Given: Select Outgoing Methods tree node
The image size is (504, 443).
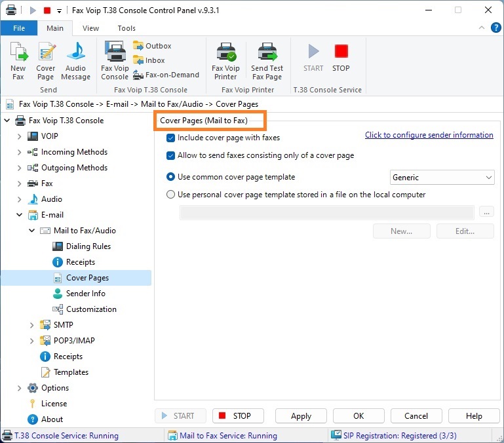Looking at the screenshot, I should point(74,168).
